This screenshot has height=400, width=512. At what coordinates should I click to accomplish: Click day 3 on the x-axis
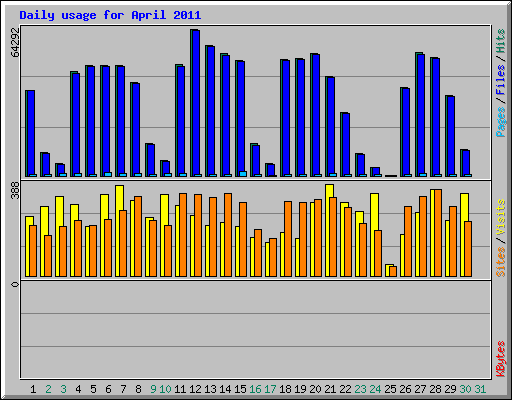[63, 389]
